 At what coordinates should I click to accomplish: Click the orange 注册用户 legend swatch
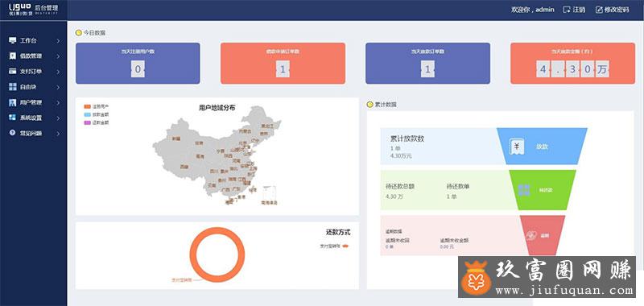tap(87, 106)
